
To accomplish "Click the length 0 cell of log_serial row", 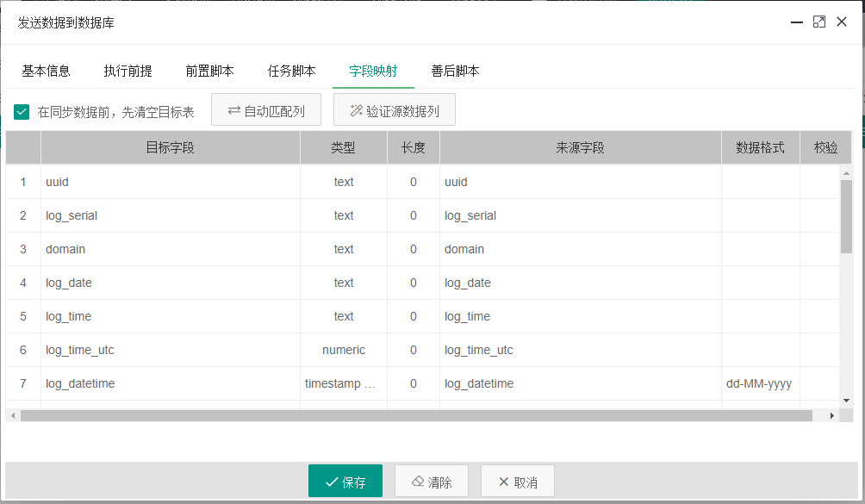I will point(414,215).
